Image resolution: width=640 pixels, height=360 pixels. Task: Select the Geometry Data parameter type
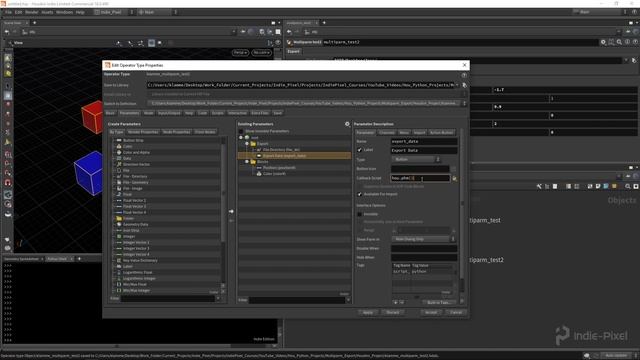[136, 224]
